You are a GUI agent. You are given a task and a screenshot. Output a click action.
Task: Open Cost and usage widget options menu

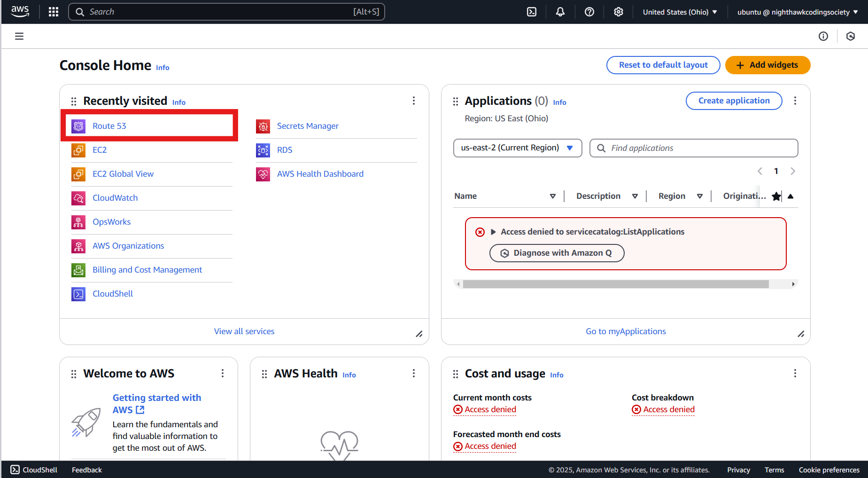(795, 373)
